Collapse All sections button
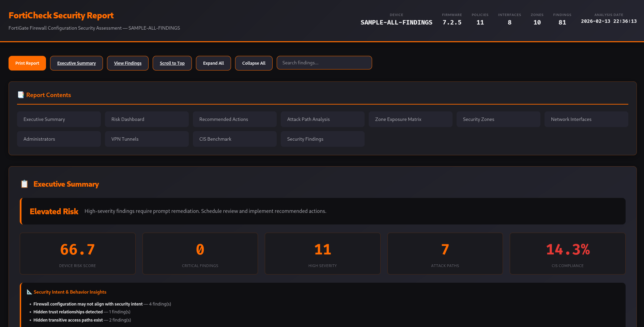This screenshot has width=644, height=327. (x=254, y=63)
